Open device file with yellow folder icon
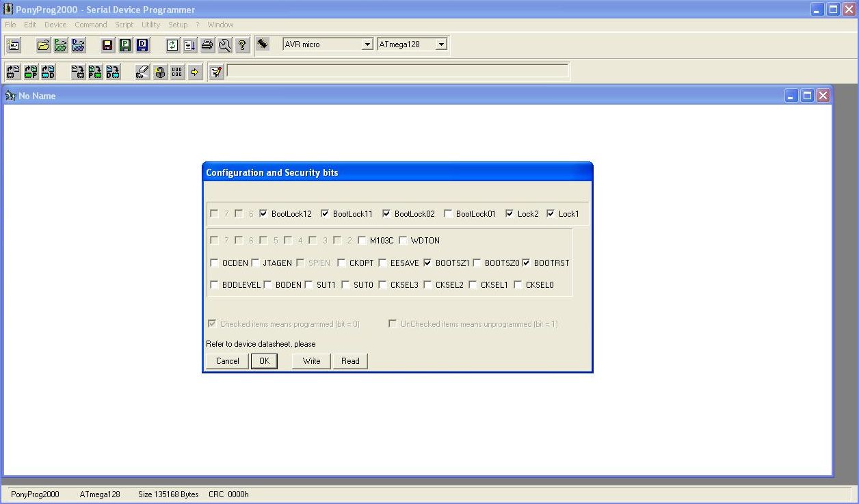 pyautogui.click(x=43, y=45)
